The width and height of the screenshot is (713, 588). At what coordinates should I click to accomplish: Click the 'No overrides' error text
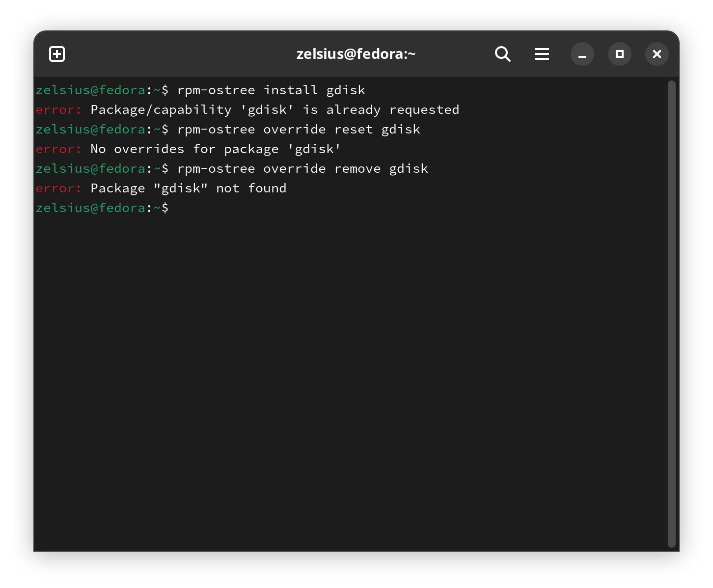click(x=137, y=149)
